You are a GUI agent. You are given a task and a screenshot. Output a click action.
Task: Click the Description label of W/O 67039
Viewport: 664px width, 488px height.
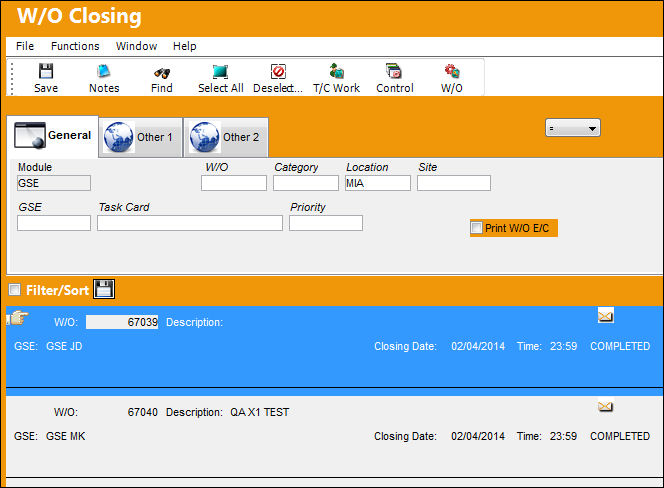click(194, 322)
